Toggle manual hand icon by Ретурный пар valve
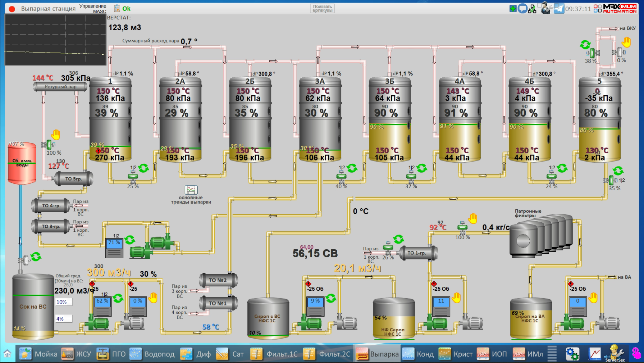 (x=56, y=135)
